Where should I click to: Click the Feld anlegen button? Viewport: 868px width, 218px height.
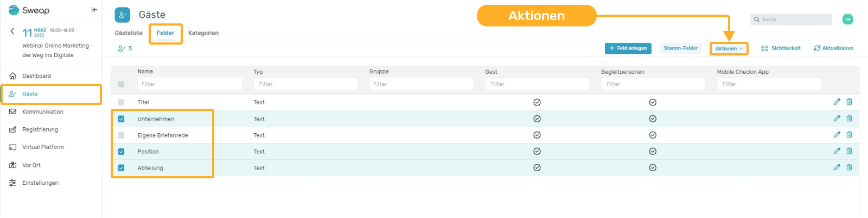(628, 48)
